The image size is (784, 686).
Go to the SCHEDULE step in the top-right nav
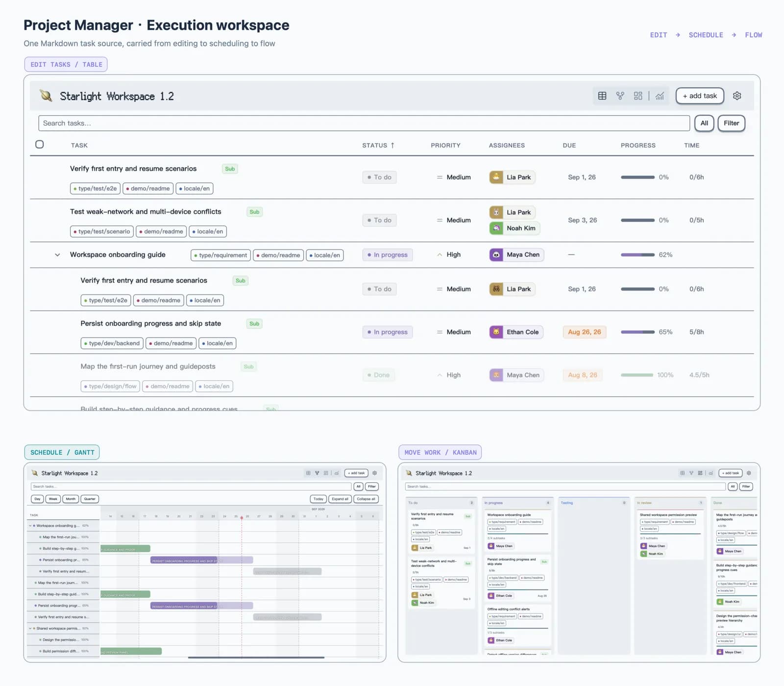[x=706, y=35]
